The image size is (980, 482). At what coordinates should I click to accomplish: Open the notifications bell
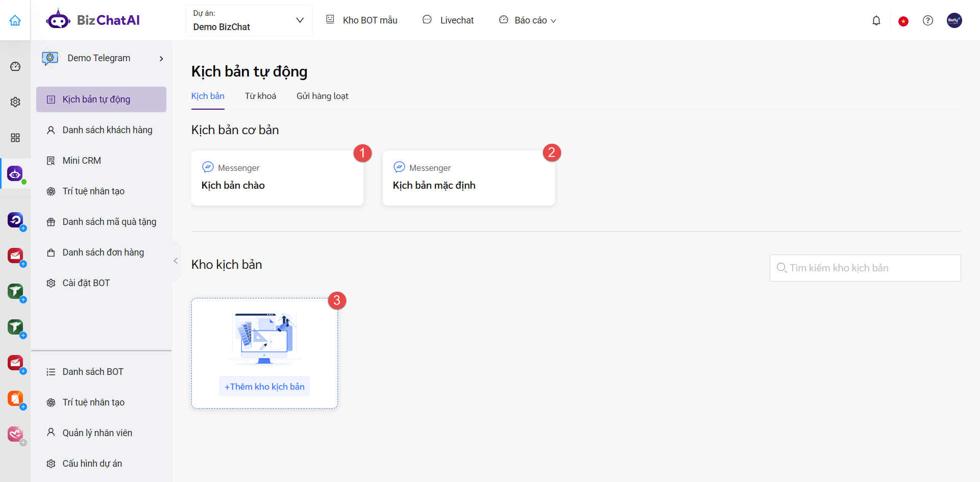click(876, 20)
